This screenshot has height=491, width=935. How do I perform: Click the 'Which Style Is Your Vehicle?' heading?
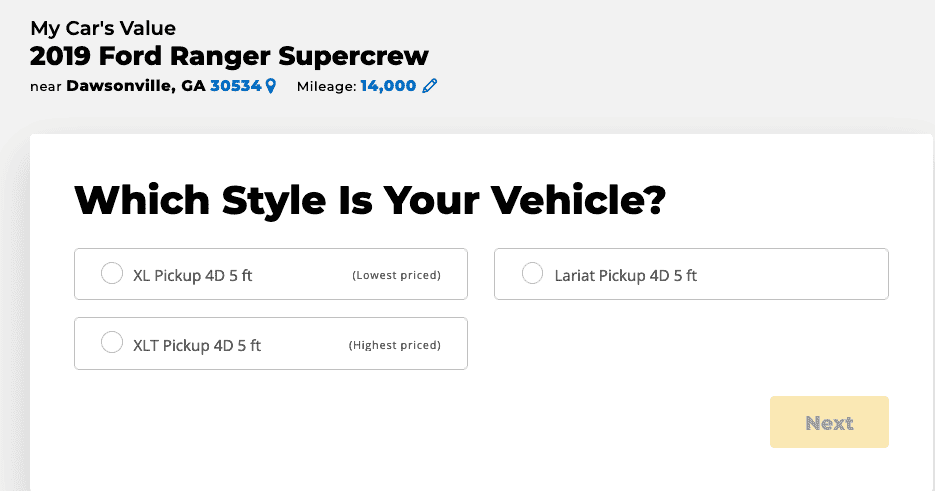[370, 200]
